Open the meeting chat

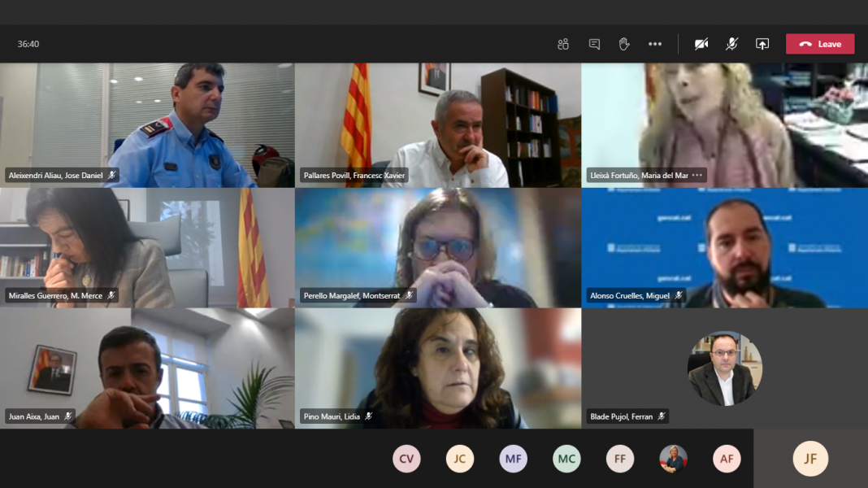pos(594,44)
